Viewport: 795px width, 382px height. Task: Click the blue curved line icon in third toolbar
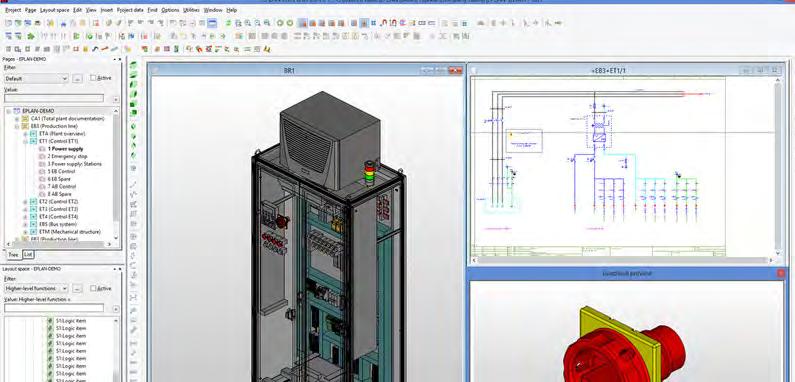pyautogui.click(x=95, y=49)
